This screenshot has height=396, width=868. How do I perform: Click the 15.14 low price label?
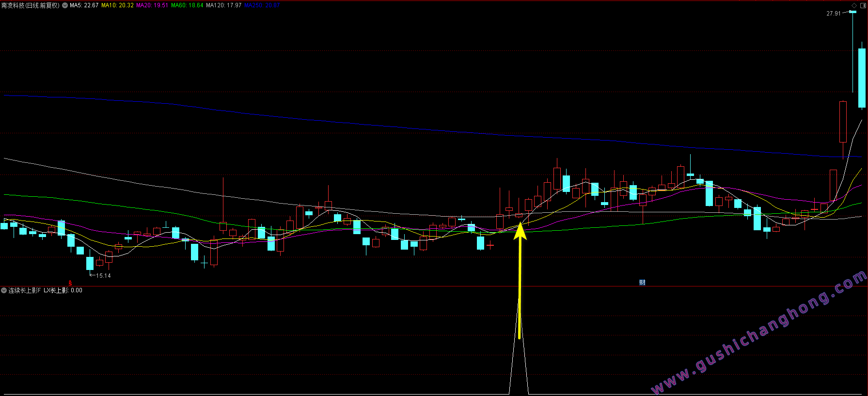click(x=103, y=276)
